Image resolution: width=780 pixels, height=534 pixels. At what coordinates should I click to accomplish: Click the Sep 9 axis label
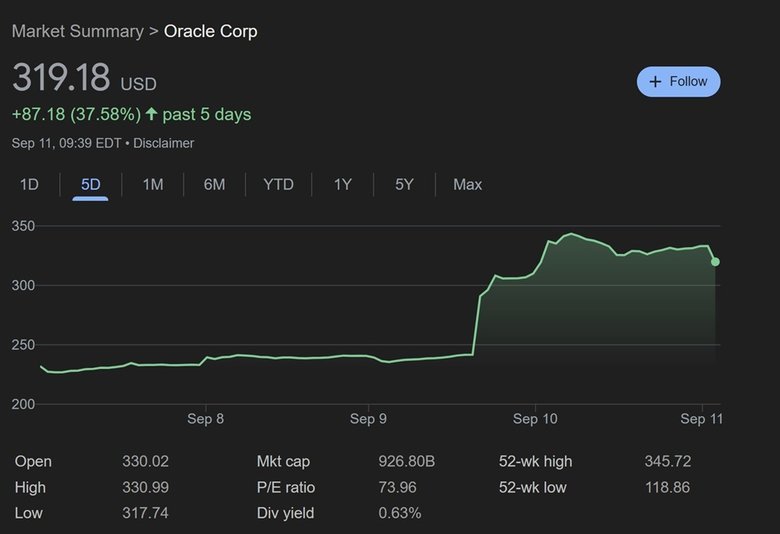(368, 419)
